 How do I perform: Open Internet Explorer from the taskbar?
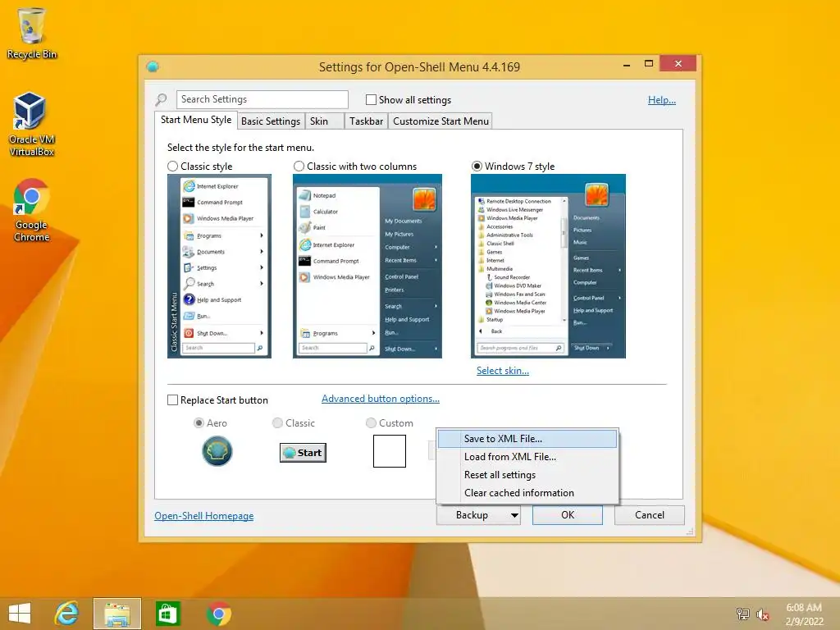[x=66, y=614]
